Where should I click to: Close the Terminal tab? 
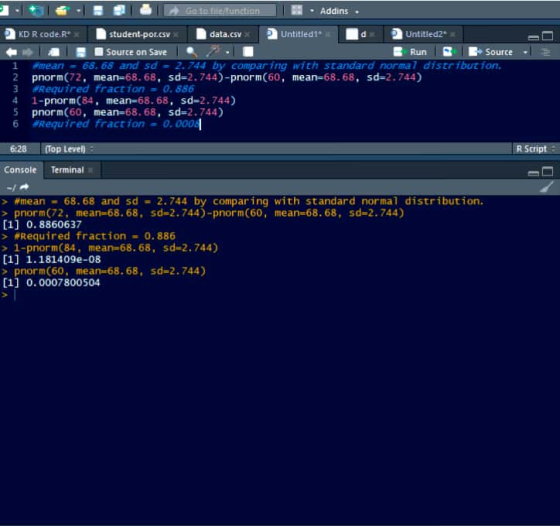pos(90,170)
